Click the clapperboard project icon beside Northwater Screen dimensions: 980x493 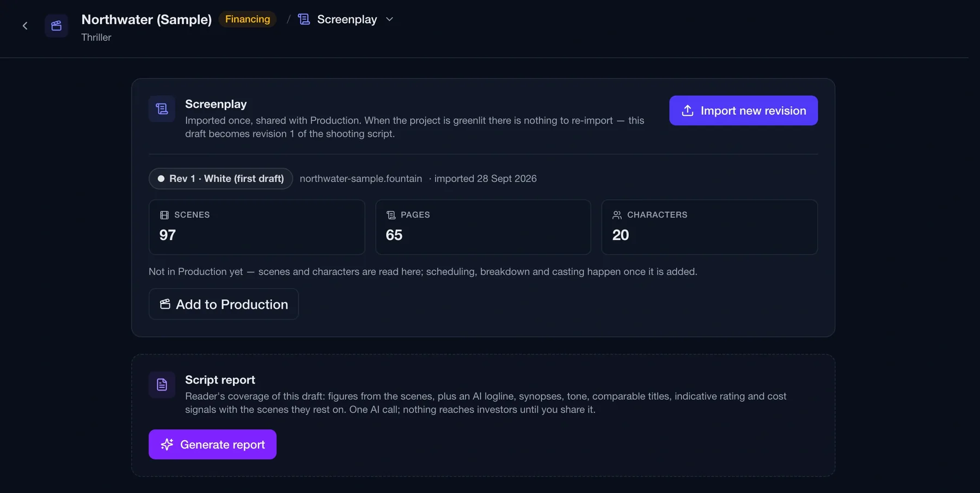[56, 26]
